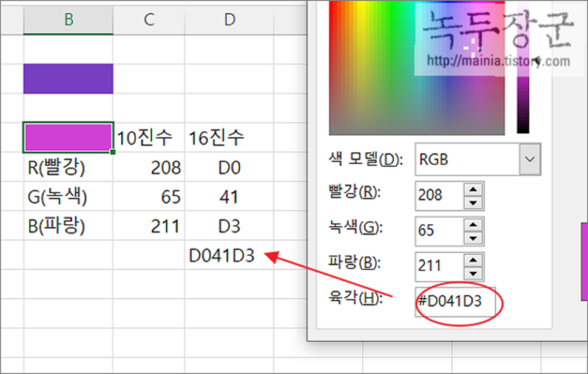Select the cell containing 16진수

point(229,138)
